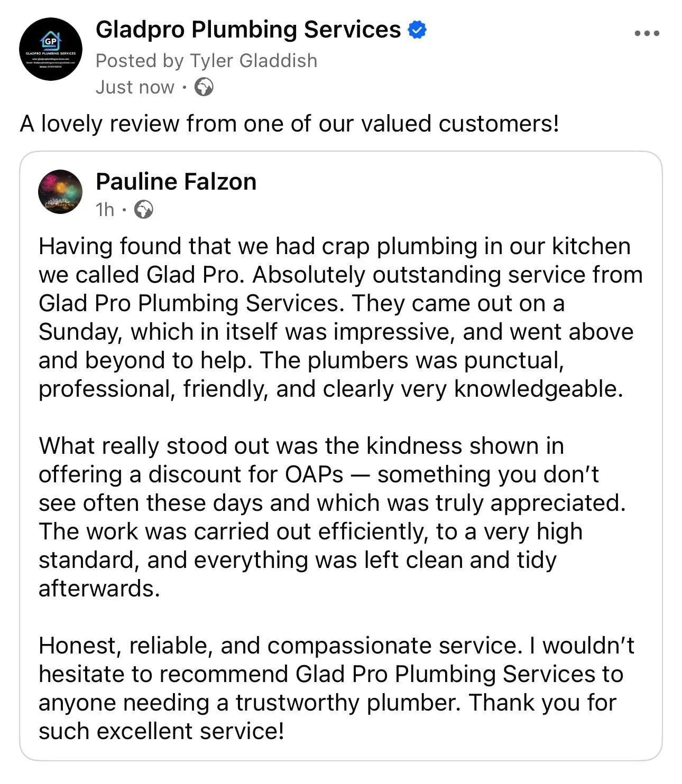Open Pauline Falzon's profile name
The width and height of the screenshot is (682, 784).
176,182
